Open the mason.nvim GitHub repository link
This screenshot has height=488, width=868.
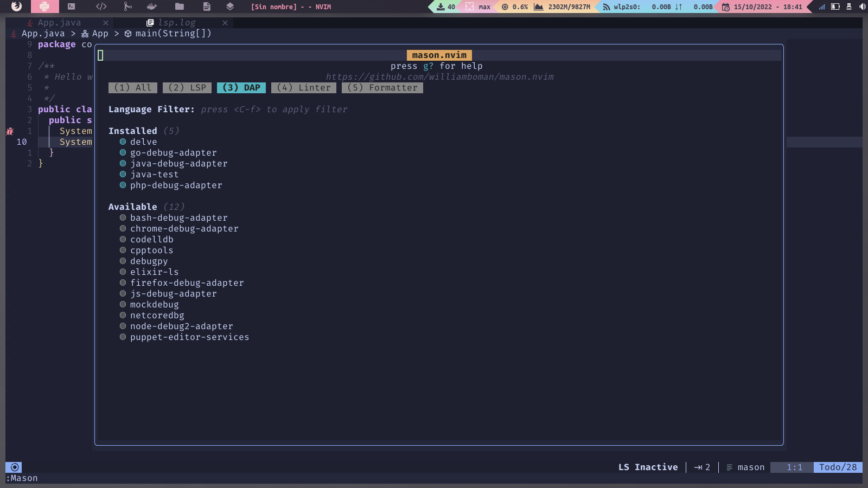coord(439,76)
